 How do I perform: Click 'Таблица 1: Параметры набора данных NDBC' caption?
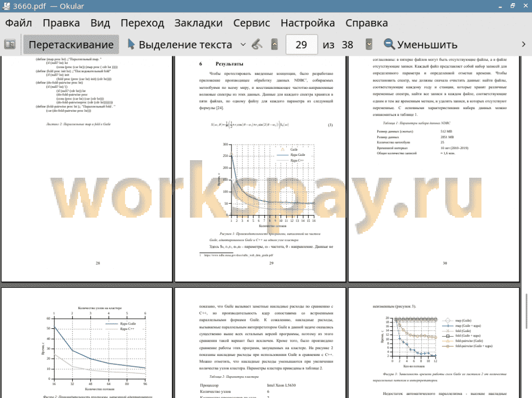click(x=417, y=123)
